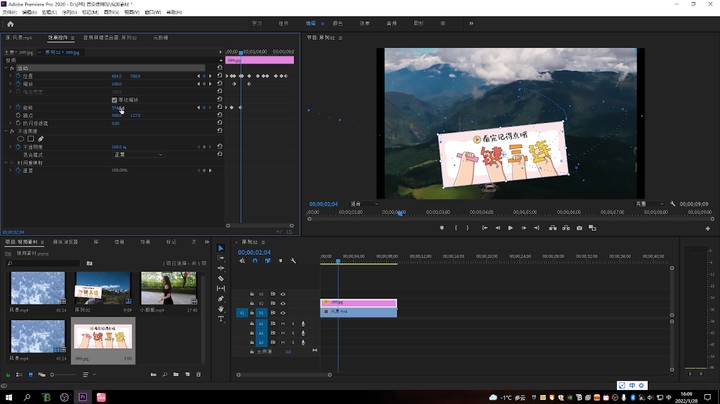720x404 pixels.
Task: Select the Razor tool
Action: pyautogui.click(x=221, y=278)
